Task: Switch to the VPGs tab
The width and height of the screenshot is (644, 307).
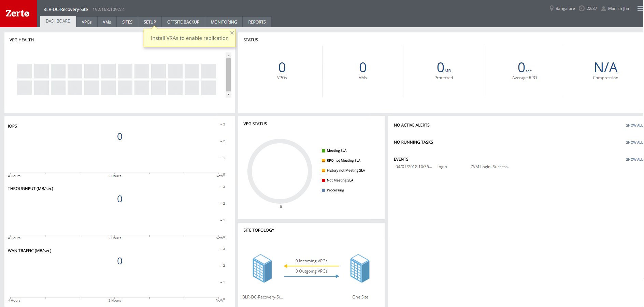Action: 87,22
